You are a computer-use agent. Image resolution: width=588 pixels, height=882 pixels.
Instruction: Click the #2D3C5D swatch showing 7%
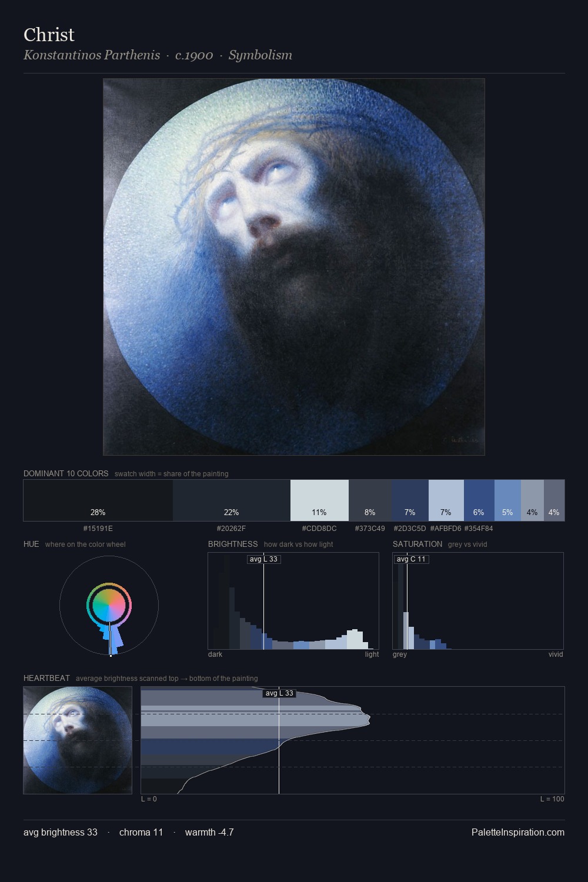click(x=410, y=500)
